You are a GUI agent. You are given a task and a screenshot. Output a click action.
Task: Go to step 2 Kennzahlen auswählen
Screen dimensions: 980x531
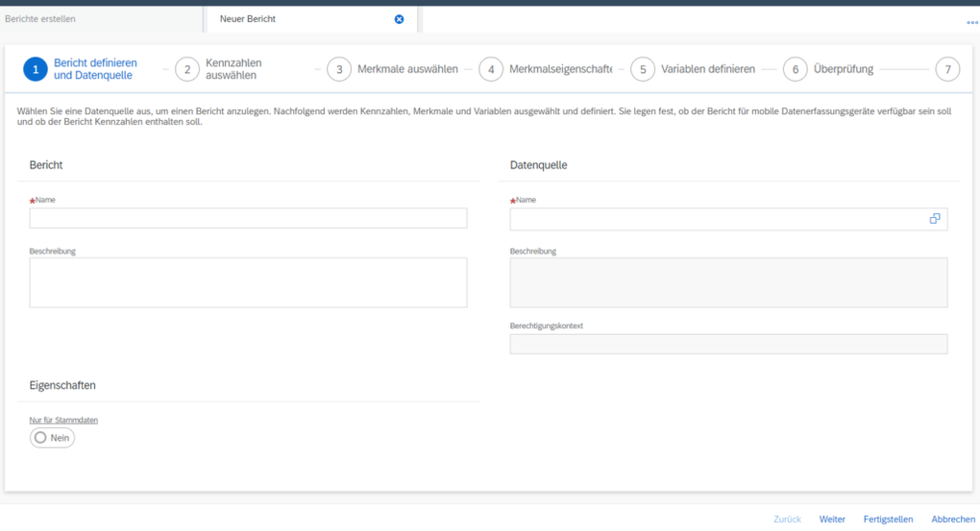point(218,69)
